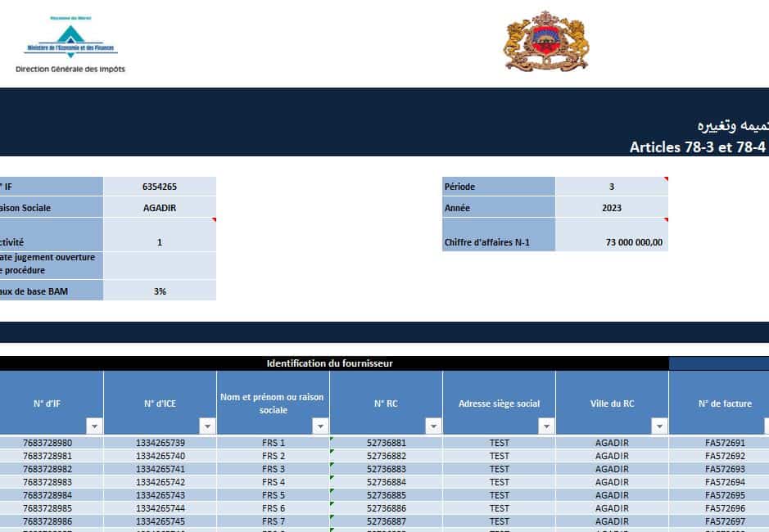This screenshot has width=769, height=532.
Task: Select invoice cell FA572696
Action: [x=720, y=508]
